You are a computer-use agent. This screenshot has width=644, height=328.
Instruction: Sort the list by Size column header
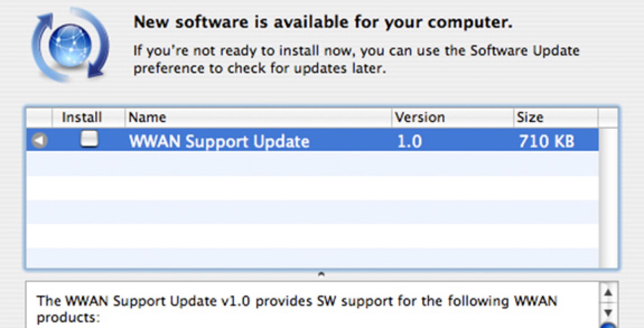(x=555, y=118)
